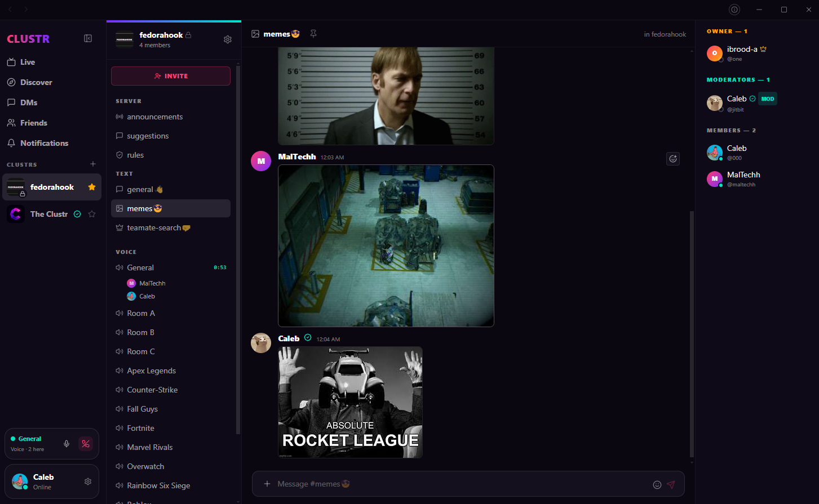Disconnect from voice with red phone icon

click(x=86, y=444)
